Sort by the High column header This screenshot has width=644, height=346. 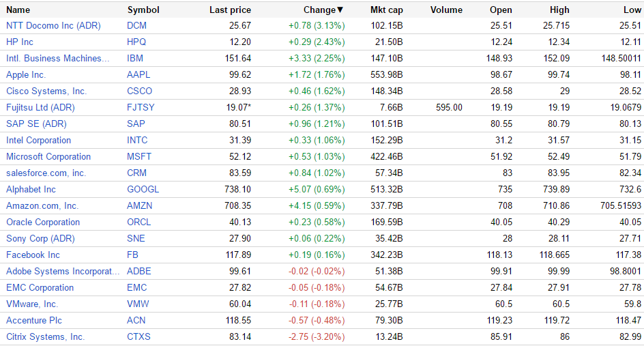(559, 10)
